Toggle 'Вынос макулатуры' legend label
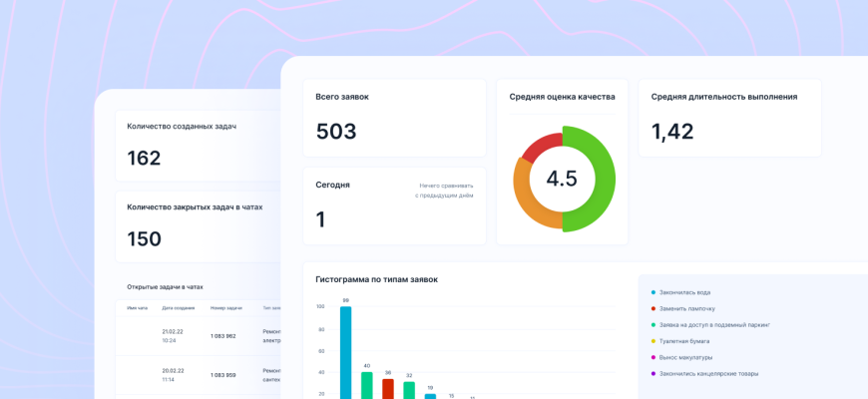The image size is (868, 399). [x=685, y=357]
